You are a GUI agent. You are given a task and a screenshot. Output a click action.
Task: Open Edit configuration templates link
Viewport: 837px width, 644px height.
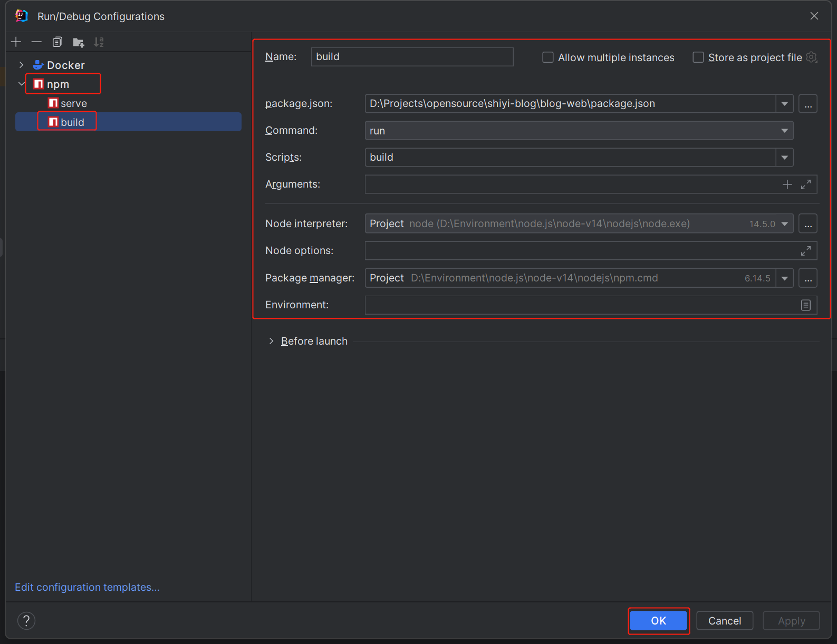(x=87, y=587)
